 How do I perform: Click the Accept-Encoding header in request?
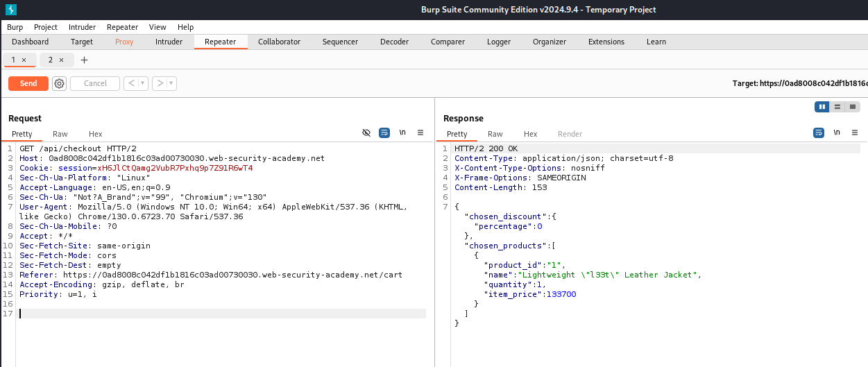(x=102, y=284)
